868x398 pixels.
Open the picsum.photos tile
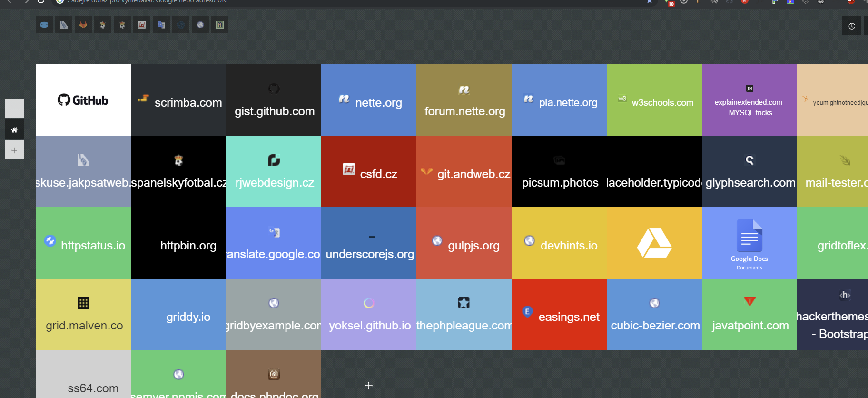click(x=559, y=171)
